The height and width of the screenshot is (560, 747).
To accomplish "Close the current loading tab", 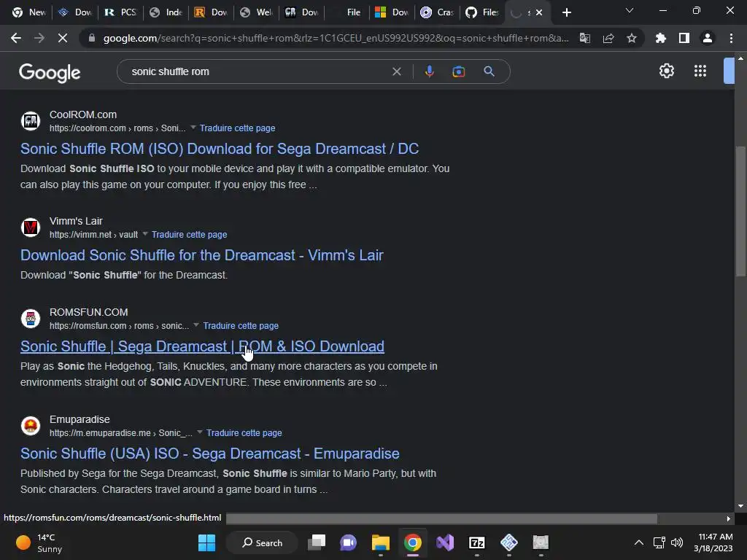I will [539, 12].
